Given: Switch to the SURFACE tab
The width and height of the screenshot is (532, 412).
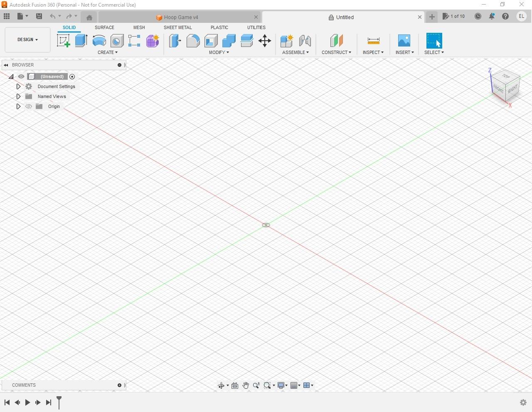Looking at the screenshot, I should pos(104,27).
